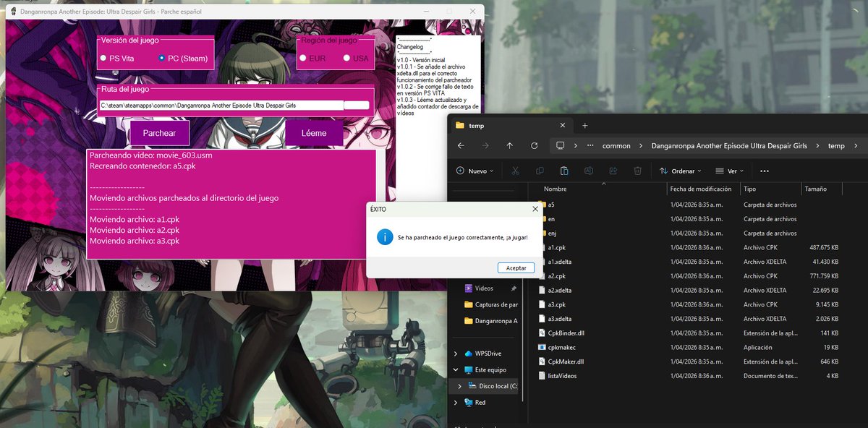Screen dimensions: 868x428
Task: Click the listaVideos document icon
Action: [x=542, y=375]
